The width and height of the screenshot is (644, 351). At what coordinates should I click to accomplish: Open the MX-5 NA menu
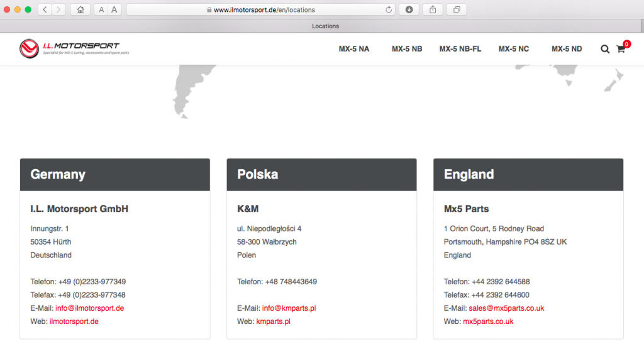(x=354, y=49)
